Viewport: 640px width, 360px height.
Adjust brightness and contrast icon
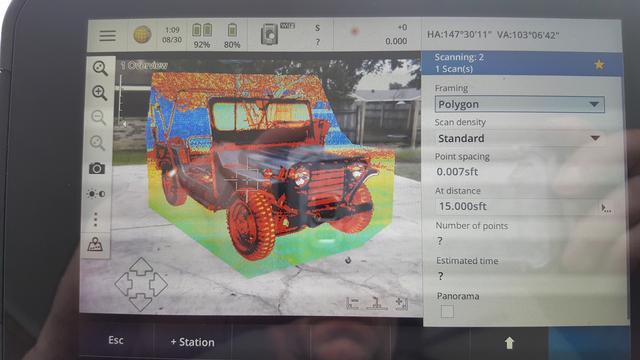pyautogui.click(x=96, y=194)
